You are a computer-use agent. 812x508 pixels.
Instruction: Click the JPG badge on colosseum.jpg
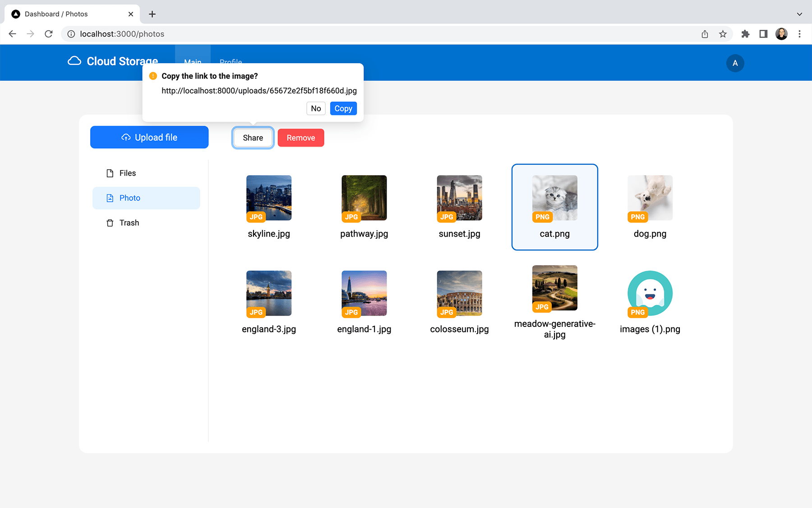coord(447,312)
